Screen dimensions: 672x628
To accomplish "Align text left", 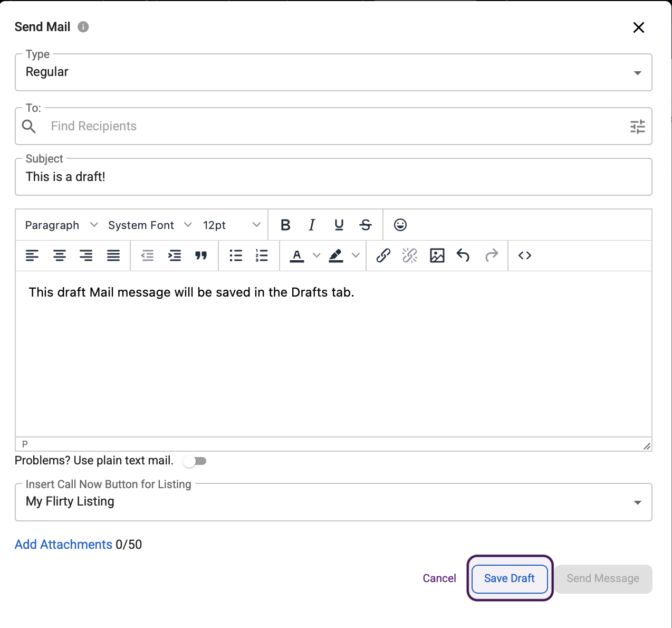I will [x=32, y=256].
